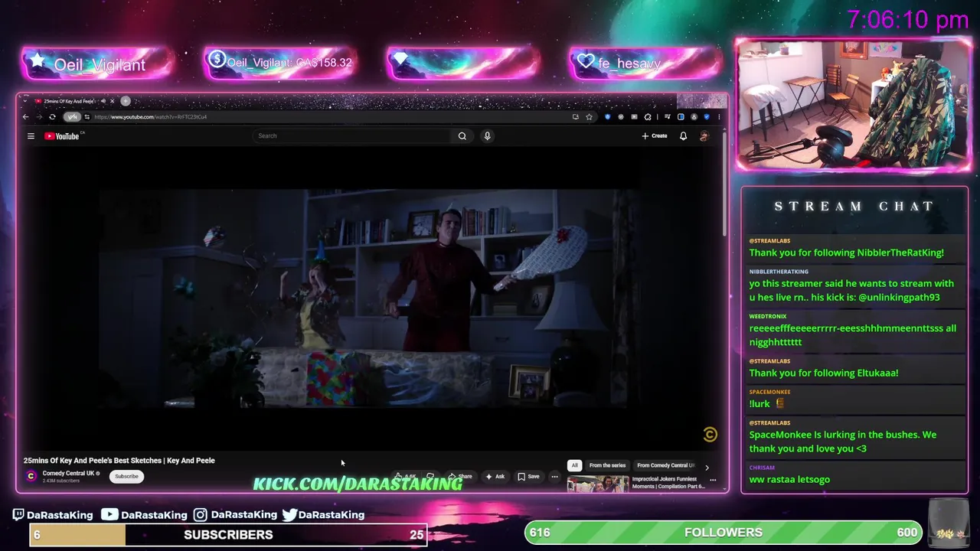Image resolution: width=980 pixels, height=551 pixels.
Task: Select the All filter chip
Action: pos(574,465)
